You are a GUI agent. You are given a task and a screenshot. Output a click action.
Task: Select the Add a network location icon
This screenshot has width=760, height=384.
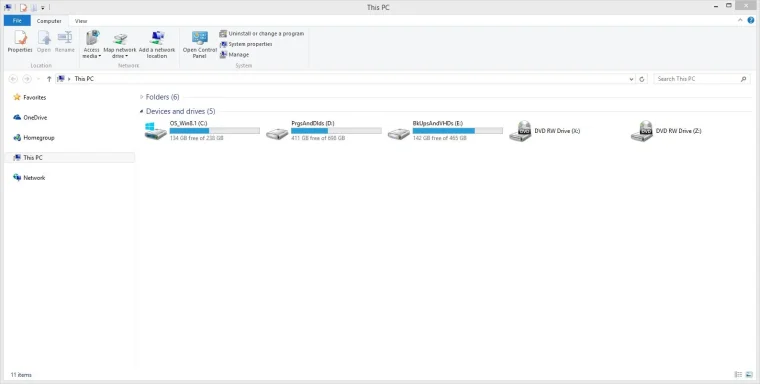pyautogui.click(x=157, y=45)
